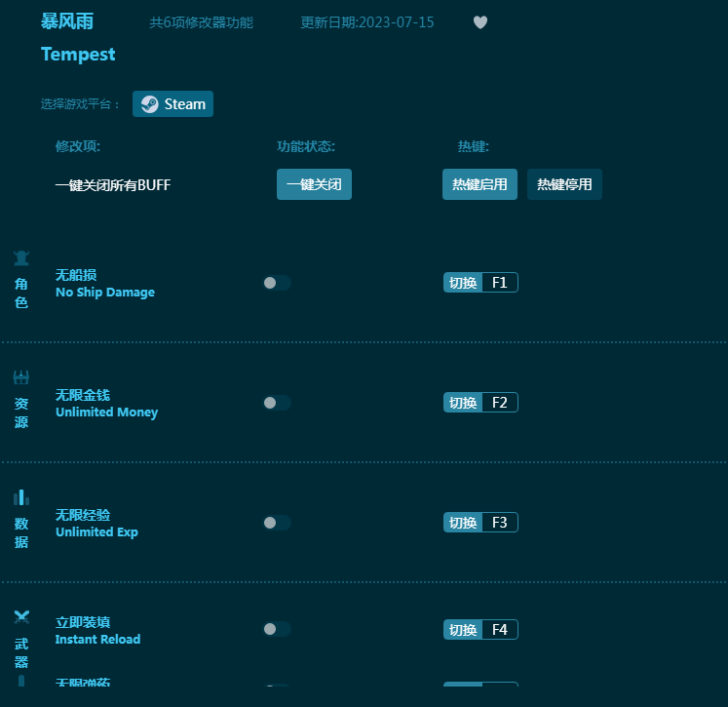Click the Steam logo icon

[149, 104]
